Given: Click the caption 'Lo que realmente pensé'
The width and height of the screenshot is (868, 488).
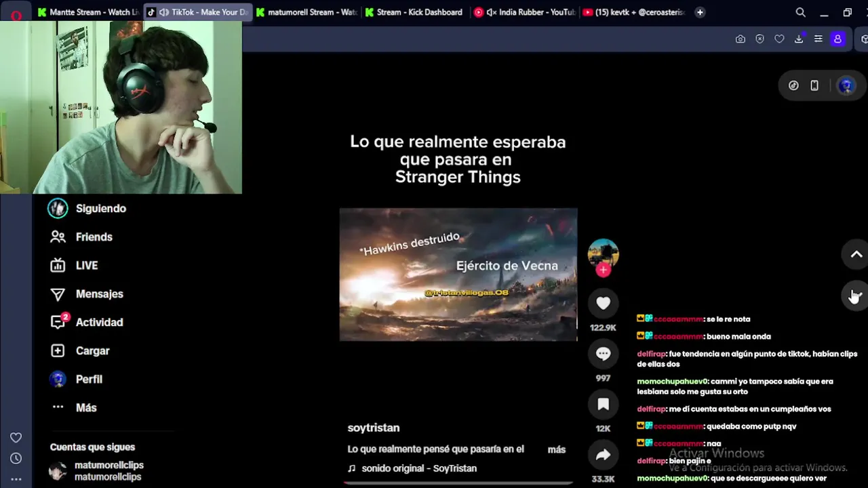Looking at the screenshot, I should pos(435,449).
